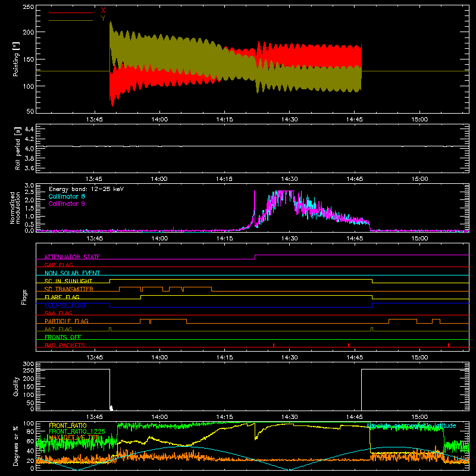Click the first red BAD_PACKETS spike marker

point(274,345)
